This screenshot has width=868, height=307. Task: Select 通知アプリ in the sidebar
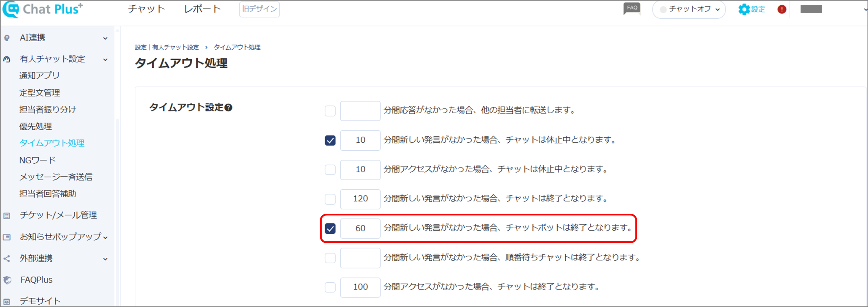click(x=39, y=75)
